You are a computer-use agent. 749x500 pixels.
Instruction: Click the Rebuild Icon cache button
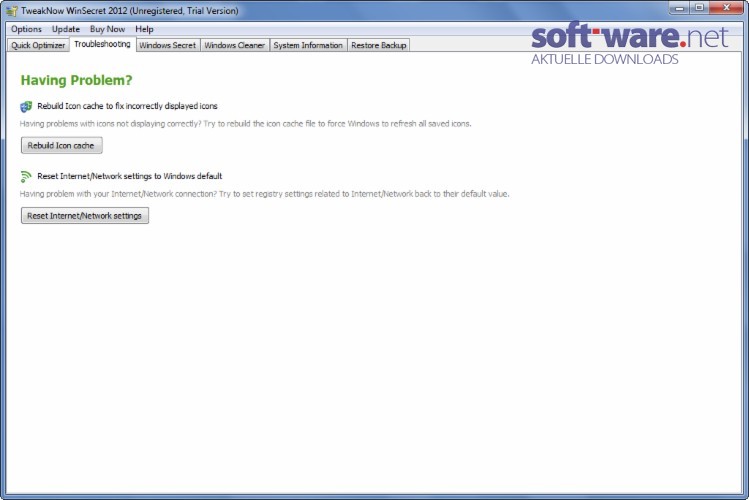(62, 146)
